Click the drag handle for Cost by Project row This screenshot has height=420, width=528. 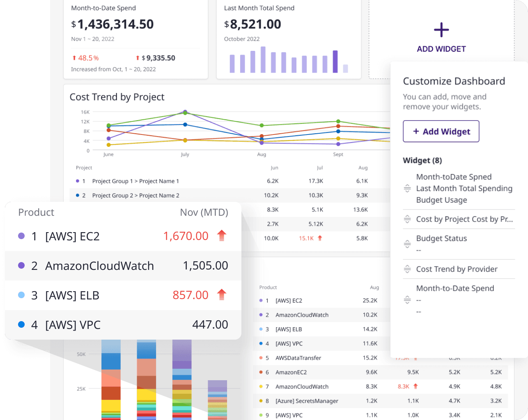407,219
